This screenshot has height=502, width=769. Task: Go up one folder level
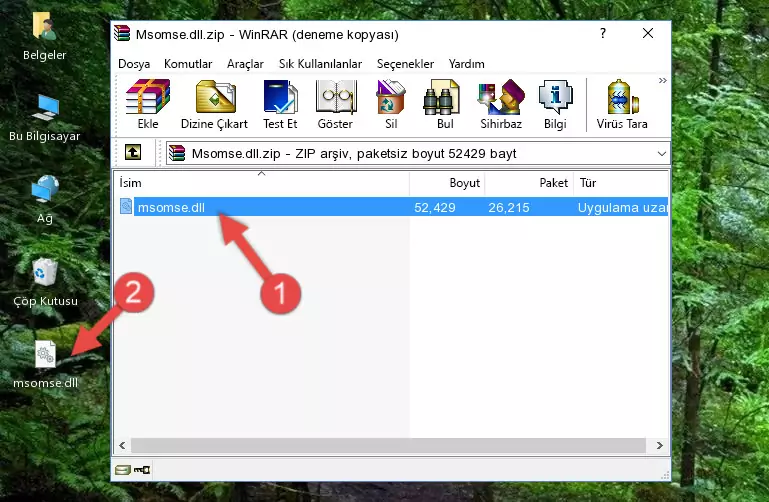tap(133, 152)
